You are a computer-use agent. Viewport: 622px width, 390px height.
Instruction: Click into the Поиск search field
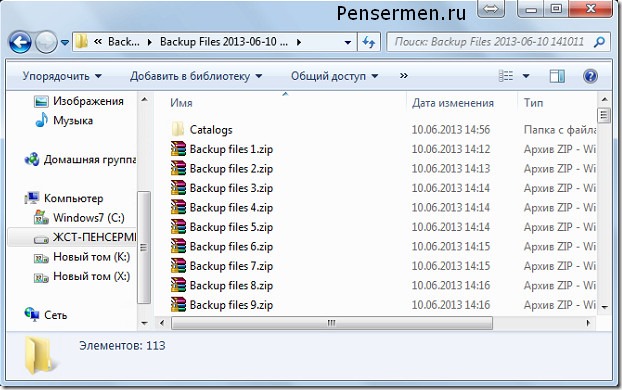coord(490,42)
